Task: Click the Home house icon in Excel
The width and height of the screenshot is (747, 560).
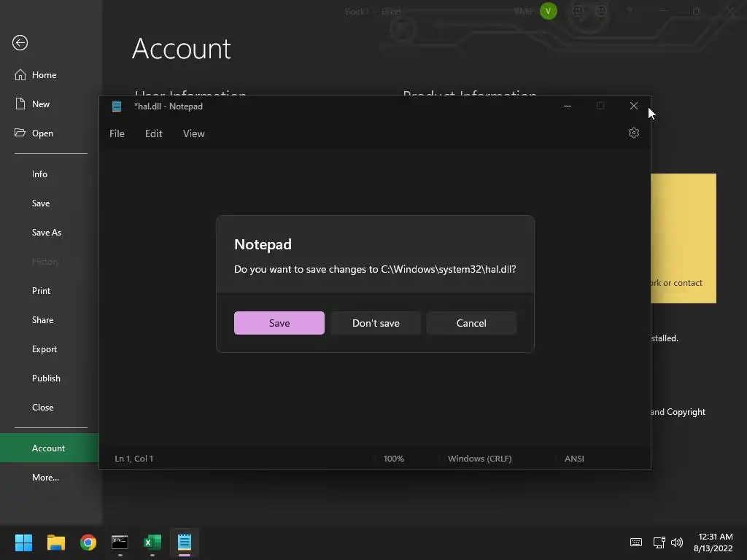Action: 20,75
